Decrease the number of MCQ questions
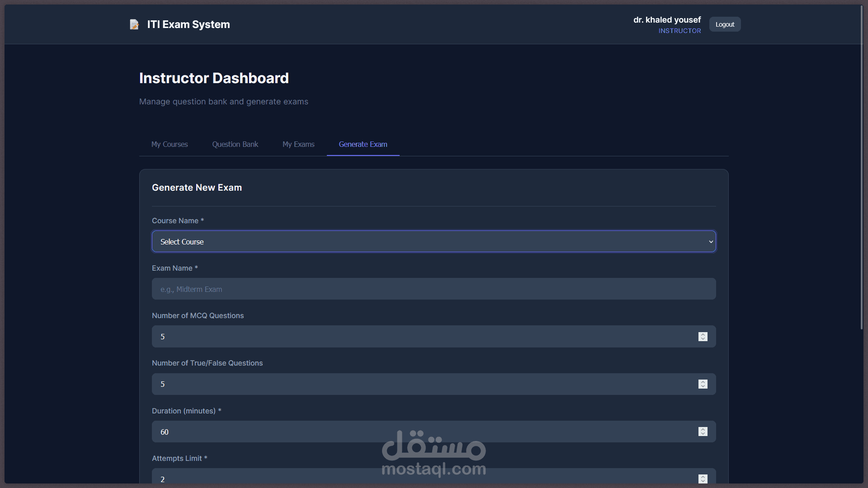 (703, 339)
